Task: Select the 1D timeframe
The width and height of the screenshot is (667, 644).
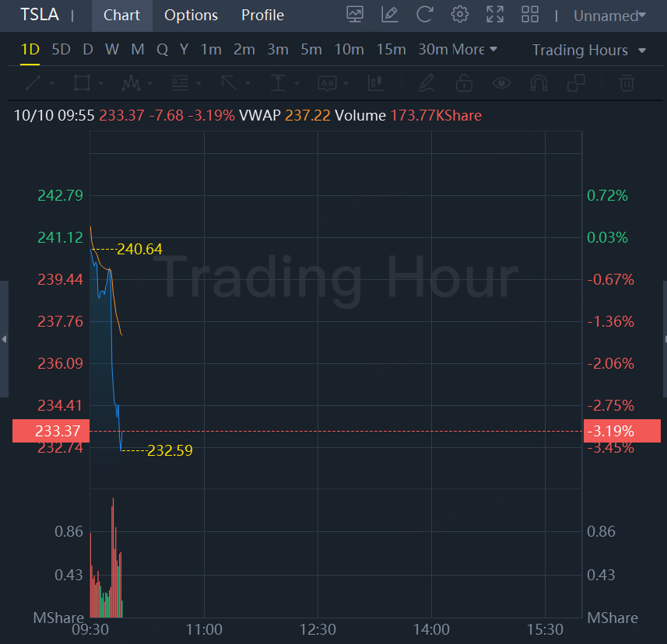Action: click(30, 49)
